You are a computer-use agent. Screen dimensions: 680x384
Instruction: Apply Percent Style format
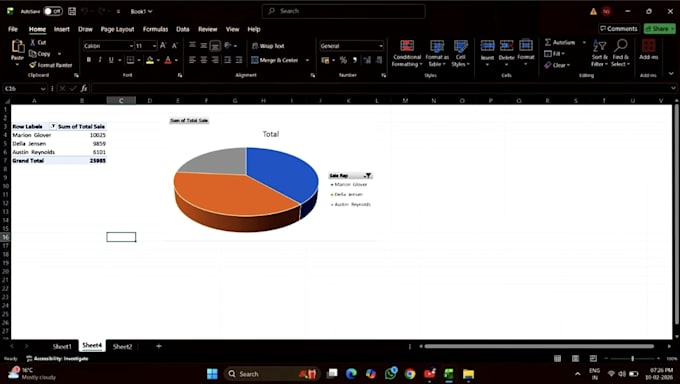[x=343, y=60]
